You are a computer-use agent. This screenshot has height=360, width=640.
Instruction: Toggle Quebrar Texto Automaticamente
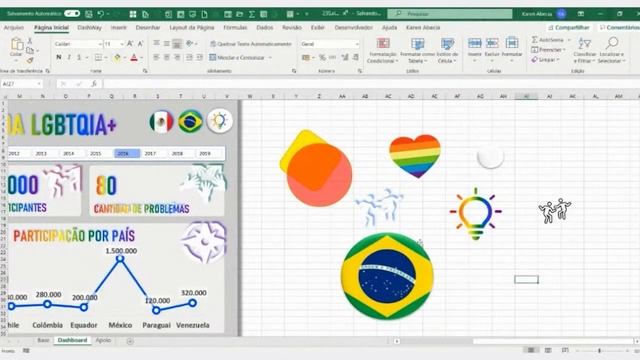tap(251, 44)
